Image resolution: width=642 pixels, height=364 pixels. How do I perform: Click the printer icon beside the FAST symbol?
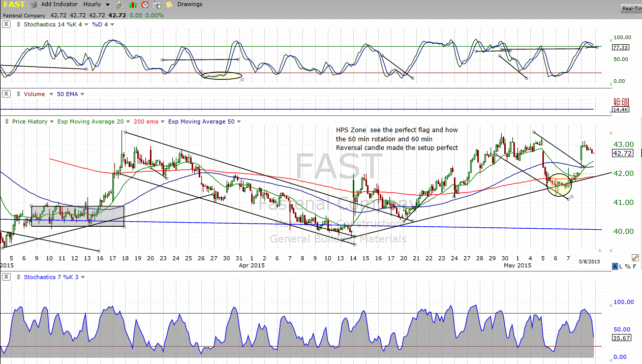click(x=34, y=5)
